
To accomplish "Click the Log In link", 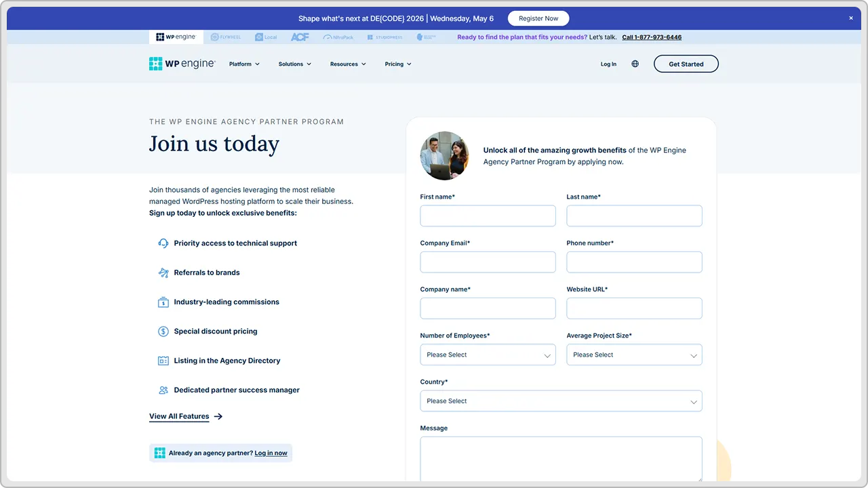I will pyautogui.click(x=608, y=64).
